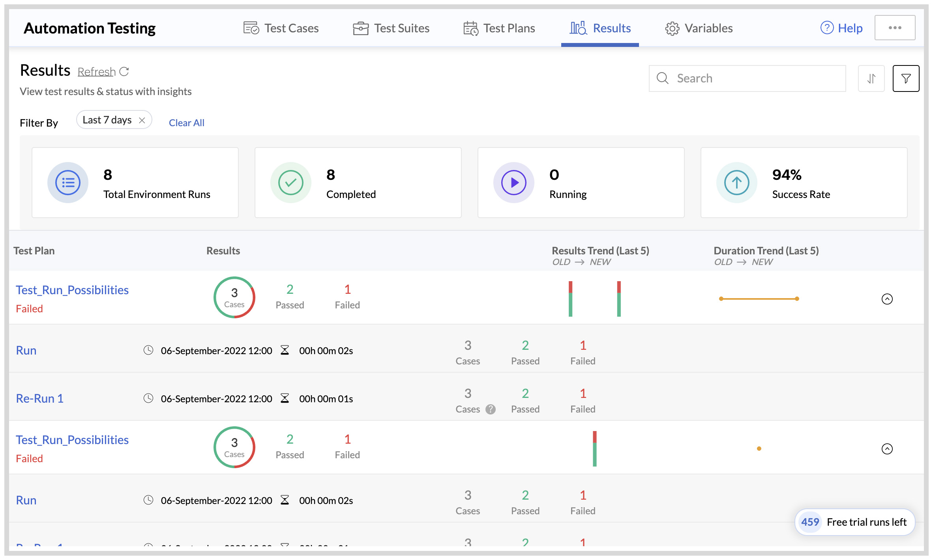The height and width of the screenshot is (560, 933).
Task: Click the hourglass icon in Re-Run 1 row
Action: pos(285,398)
